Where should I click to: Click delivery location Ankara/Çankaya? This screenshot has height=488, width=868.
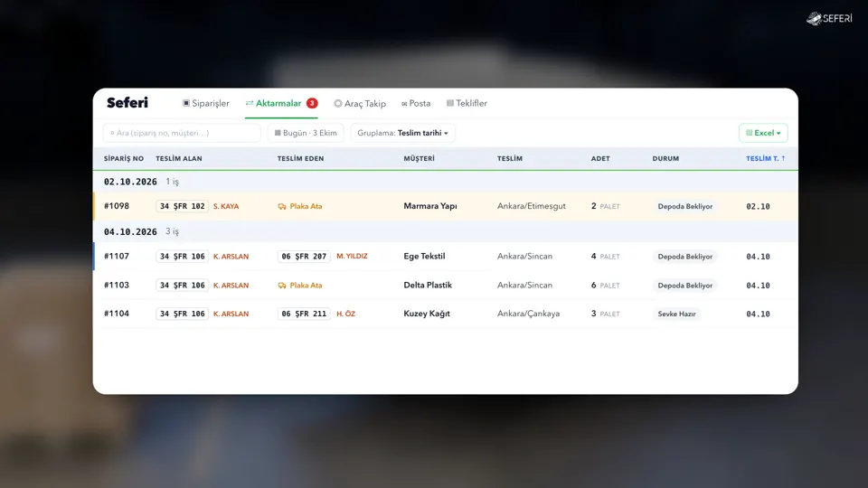528,314
